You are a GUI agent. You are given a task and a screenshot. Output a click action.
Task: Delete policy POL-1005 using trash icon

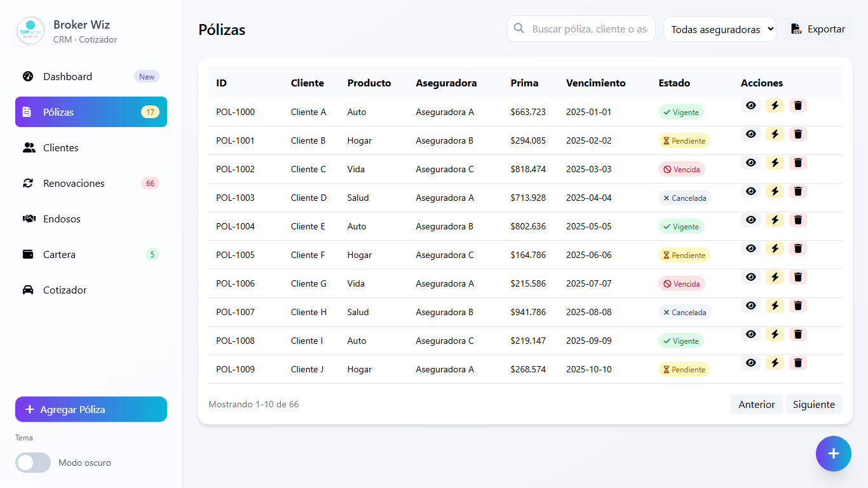pyautogui.click(x=798, y=248)
